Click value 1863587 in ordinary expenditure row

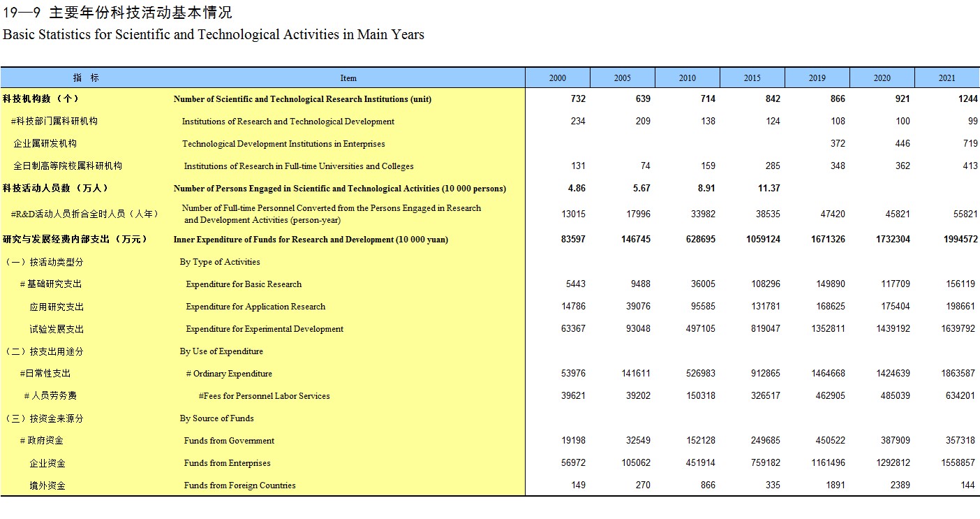click(960, 374)
